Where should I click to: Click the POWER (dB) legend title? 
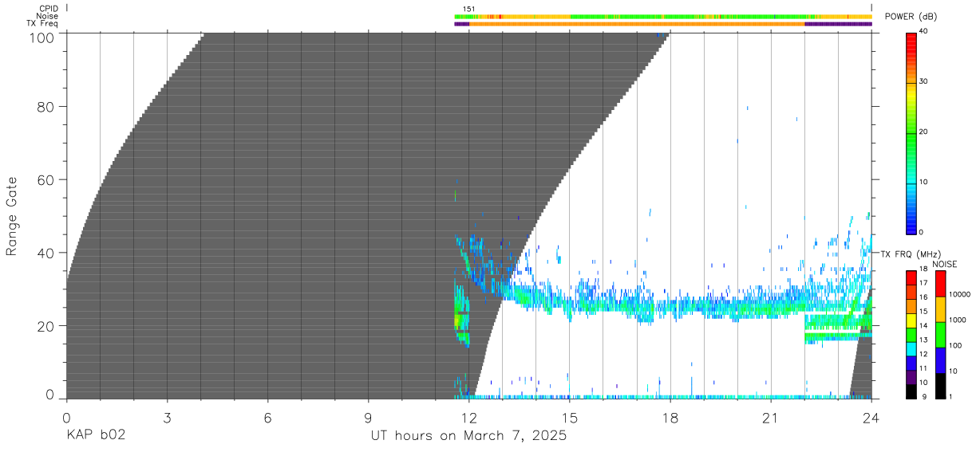[912, 17]
